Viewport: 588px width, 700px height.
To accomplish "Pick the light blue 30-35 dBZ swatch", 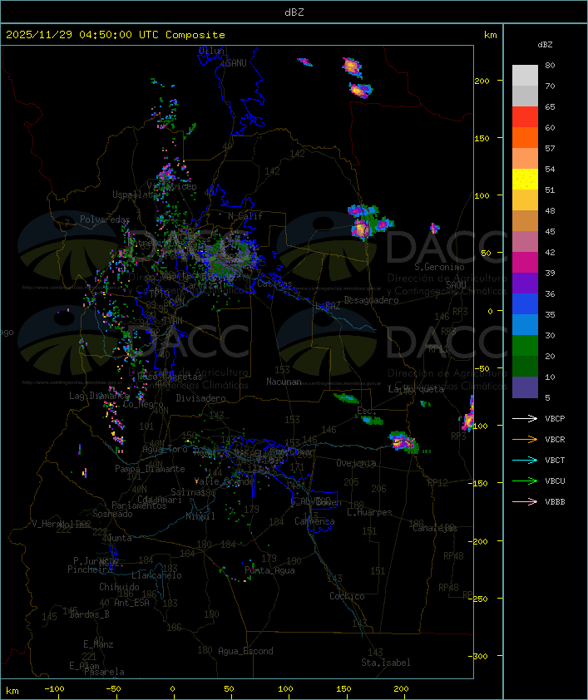I will [x=525, y=324].
